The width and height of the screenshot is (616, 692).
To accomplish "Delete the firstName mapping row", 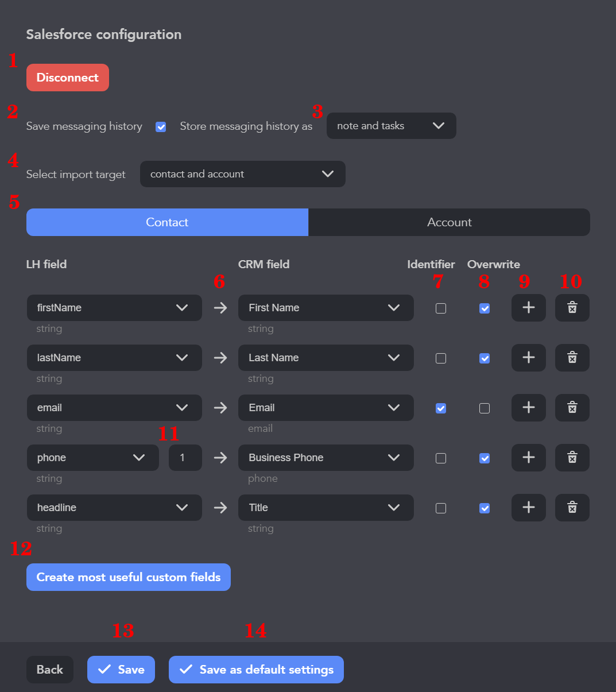I will click(572, 308).
